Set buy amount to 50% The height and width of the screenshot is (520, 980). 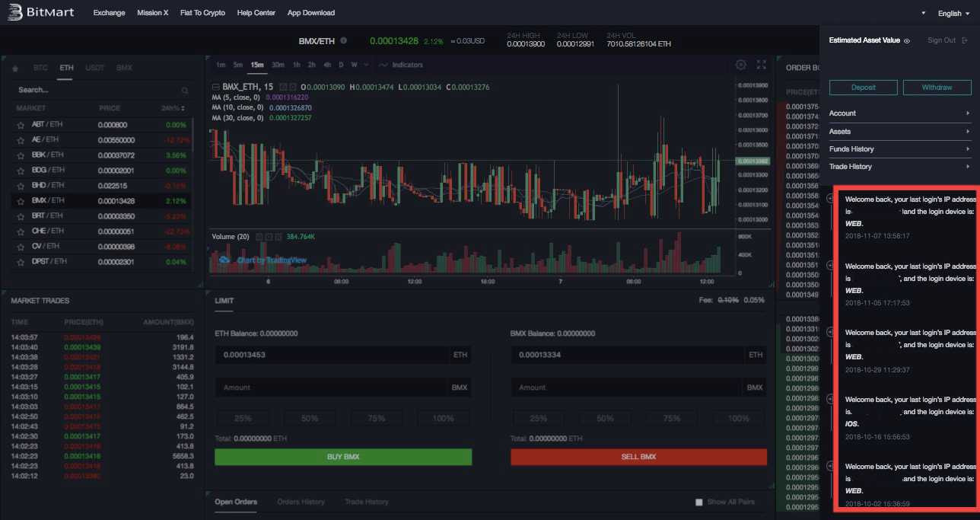click(x=310, y=418)
